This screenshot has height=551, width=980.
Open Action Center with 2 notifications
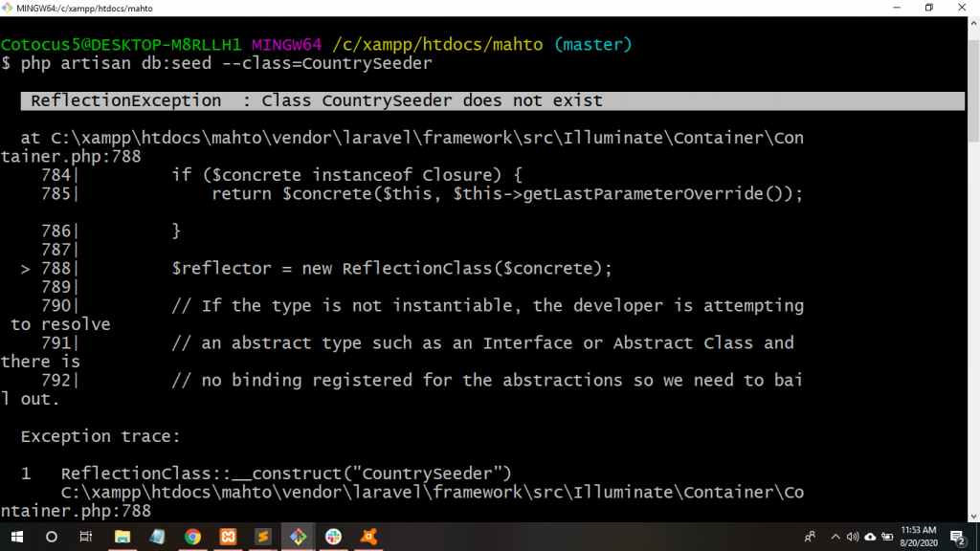coord(957,537)
